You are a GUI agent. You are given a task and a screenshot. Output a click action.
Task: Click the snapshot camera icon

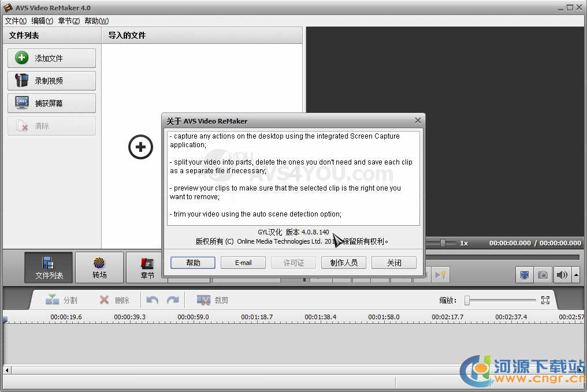point(543,275)
